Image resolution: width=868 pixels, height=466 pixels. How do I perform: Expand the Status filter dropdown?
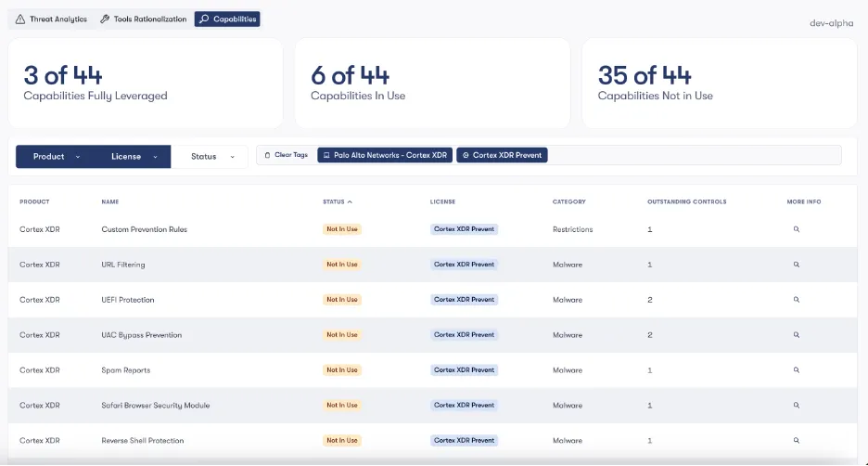(211, 157)
